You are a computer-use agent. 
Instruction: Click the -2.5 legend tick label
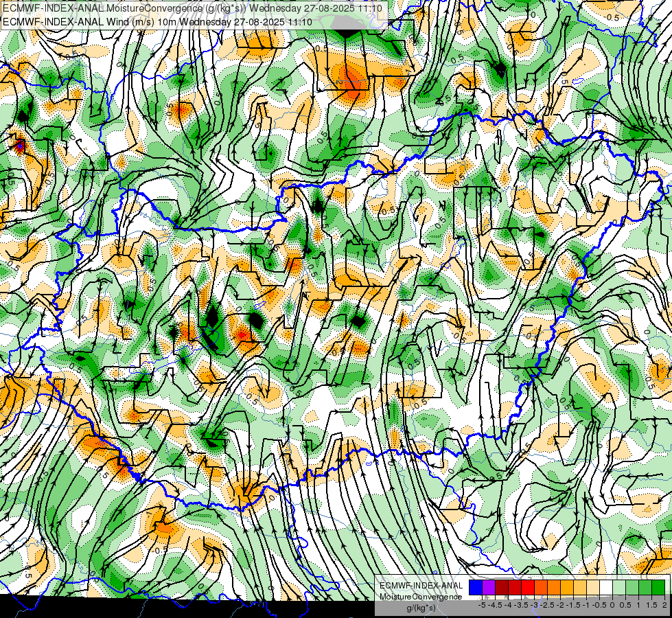(x=547, y=605)
